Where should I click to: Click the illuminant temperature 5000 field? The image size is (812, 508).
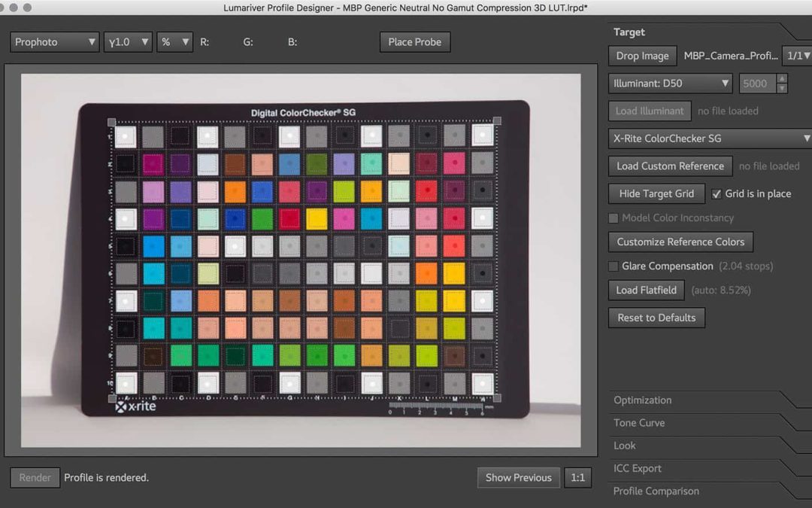click(756, 84)
